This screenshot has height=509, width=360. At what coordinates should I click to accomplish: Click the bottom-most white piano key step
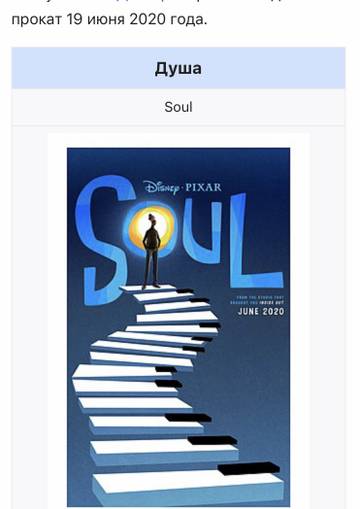[187, 487]
